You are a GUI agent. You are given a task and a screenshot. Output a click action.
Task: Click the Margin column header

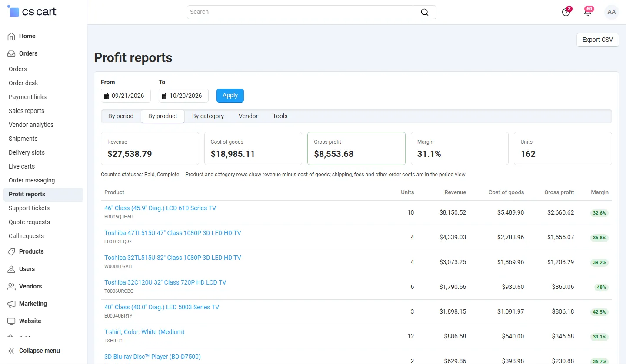point(599,192)
